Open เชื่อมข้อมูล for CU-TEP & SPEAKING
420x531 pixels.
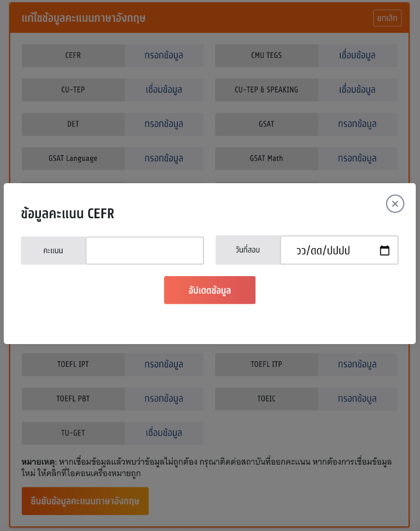point(357,90)
